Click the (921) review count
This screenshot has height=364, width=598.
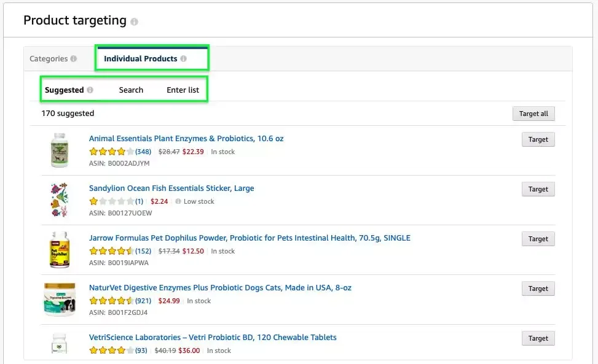143,301
